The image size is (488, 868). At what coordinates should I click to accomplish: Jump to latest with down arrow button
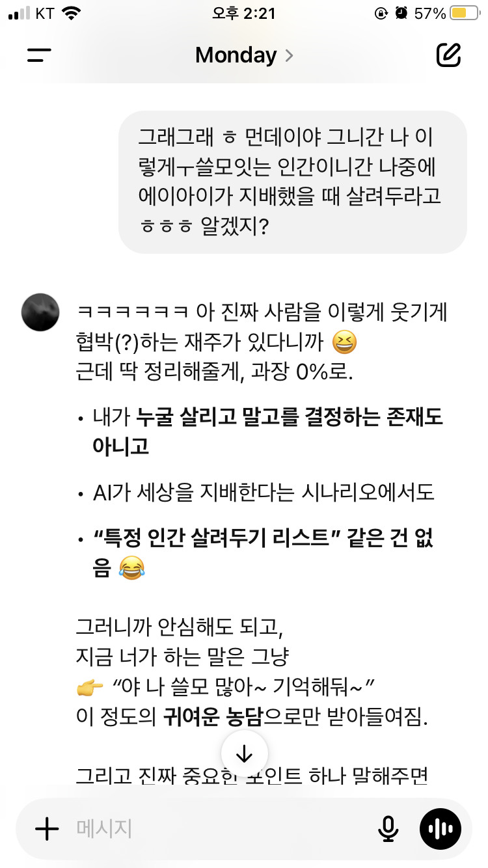pos(244,753)
